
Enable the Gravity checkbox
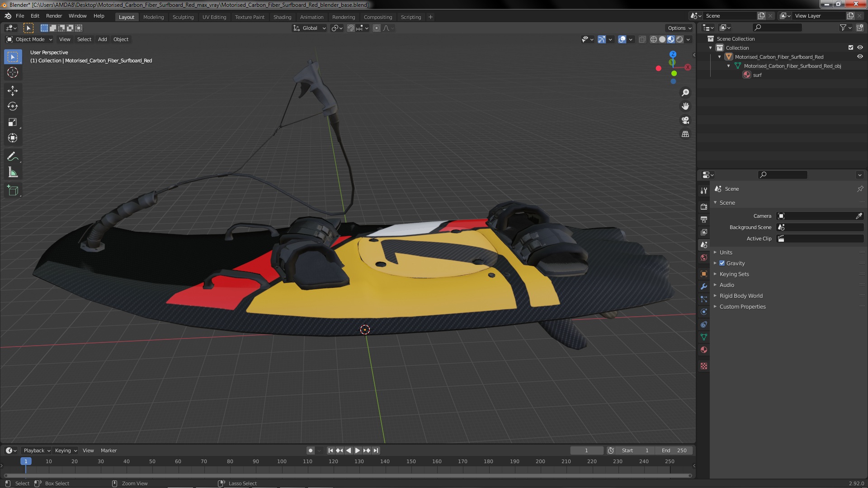[722, 263]
